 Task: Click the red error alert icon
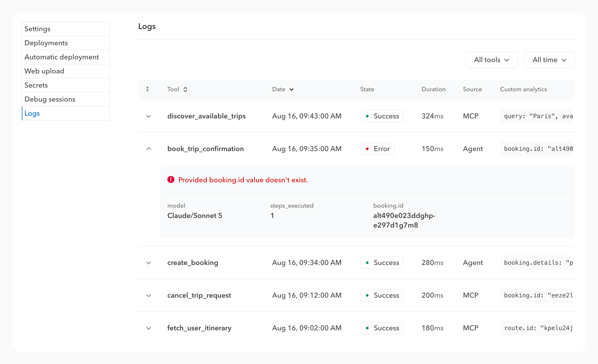coord(171,180)
